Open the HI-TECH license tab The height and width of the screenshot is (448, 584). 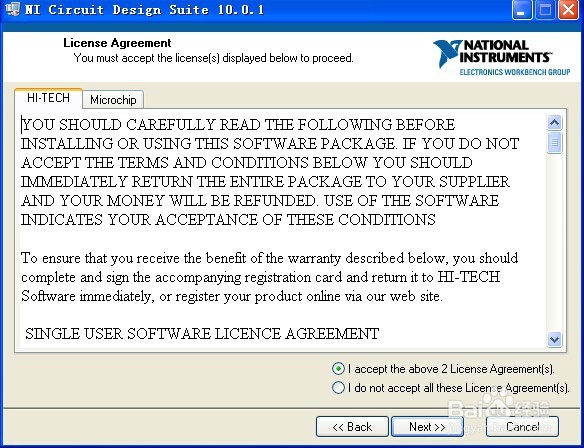(x=48, y=98)
